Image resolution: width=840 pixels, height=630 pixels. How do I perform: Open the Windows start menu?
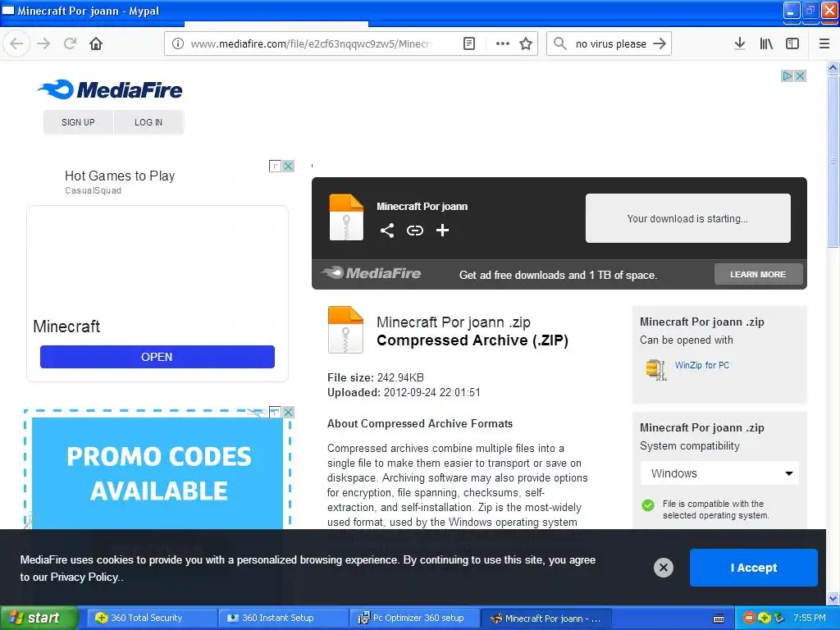click(x=39, y=618)
